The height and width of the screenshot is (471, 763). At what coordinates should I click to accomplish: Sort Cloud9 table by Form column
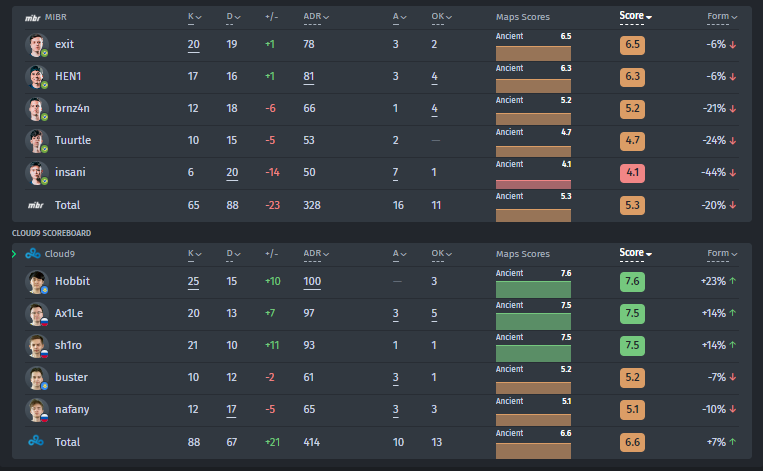722,254
